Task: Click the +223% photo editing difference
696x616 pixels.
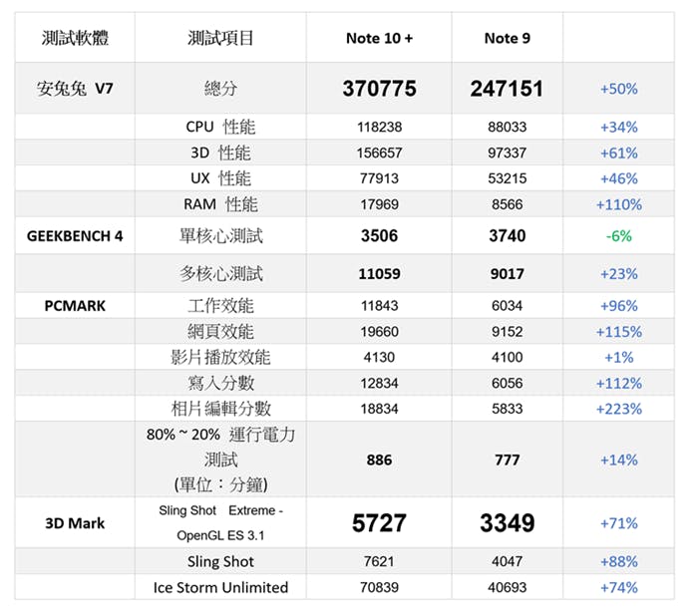Action: [618, 409]
